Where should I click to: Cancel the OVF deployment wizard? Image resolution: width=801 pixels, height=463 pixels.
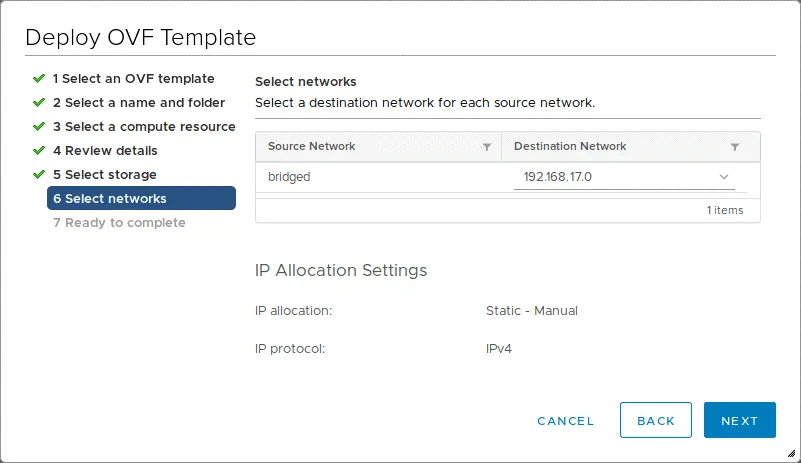[565, 421]
